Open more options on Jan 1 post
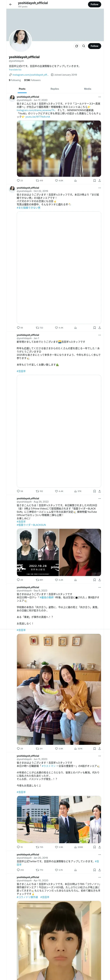 (x=99, y=335)
